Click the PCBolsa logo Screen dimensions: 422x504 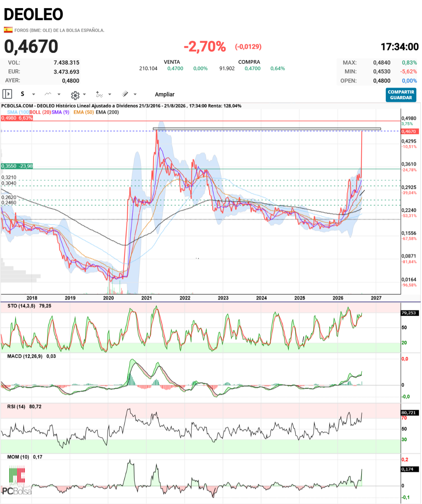17,481
